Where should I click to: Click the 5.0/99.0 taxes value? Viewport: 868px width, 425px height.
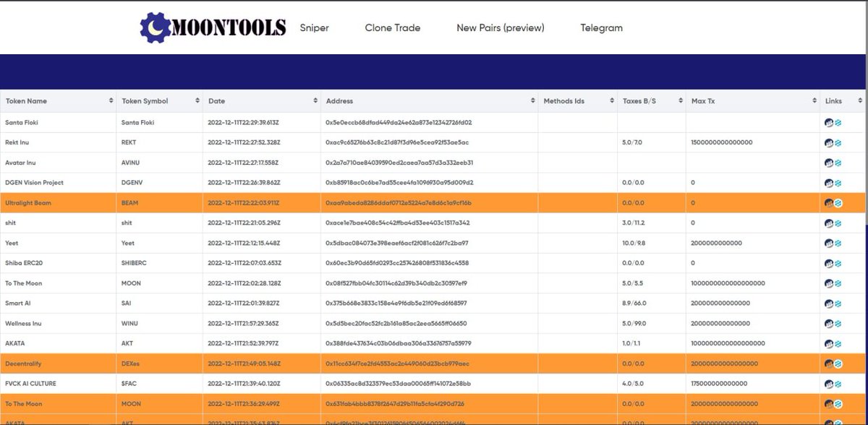click(x=634, y=324)
